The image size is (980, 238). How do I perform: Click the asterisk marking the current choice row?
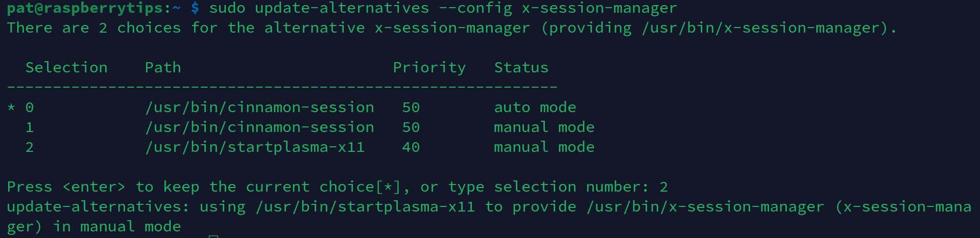(x=11, y=108)
